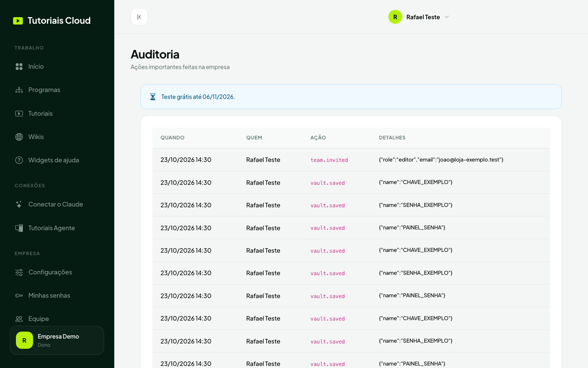588x368 pixels.
Task: Click the date cell in the team.invited row
Action: click(x=186, y=160)
